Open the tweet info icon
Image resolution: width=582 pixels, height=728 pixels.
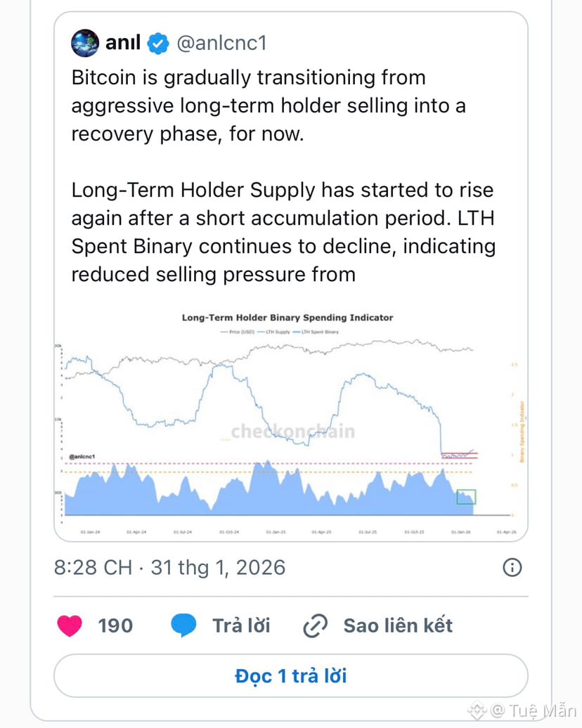point(512,567)
